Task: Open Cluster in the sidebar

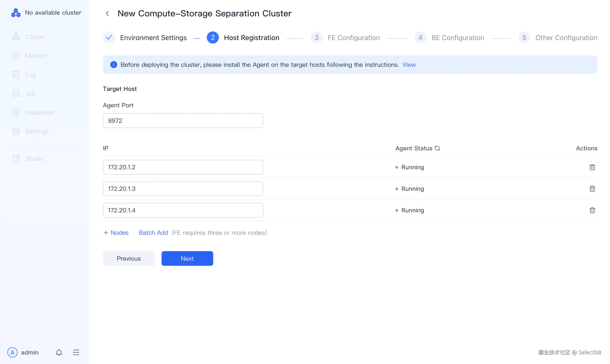Action: click(x=35, y=37)
